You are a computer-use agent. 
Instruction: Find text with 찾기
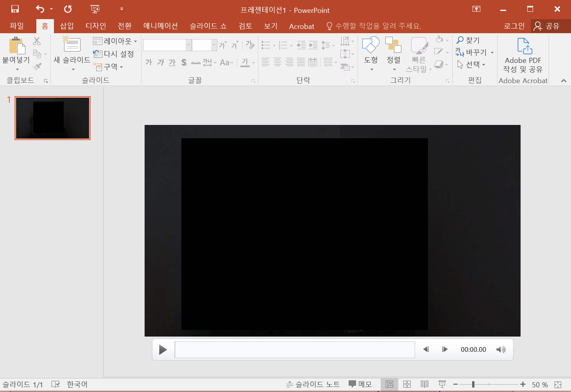[468, 40]
